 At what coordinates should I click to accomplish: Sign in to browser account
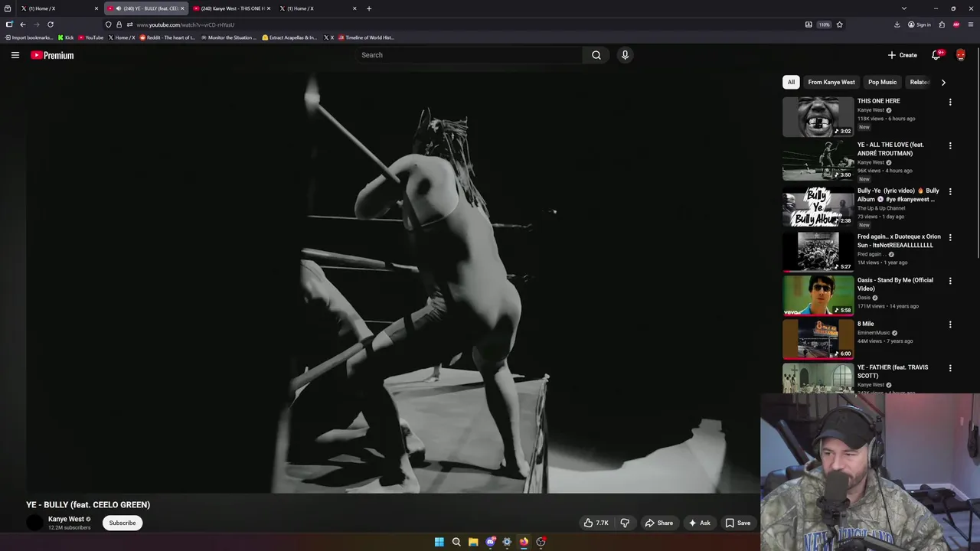tap(920, 24)
